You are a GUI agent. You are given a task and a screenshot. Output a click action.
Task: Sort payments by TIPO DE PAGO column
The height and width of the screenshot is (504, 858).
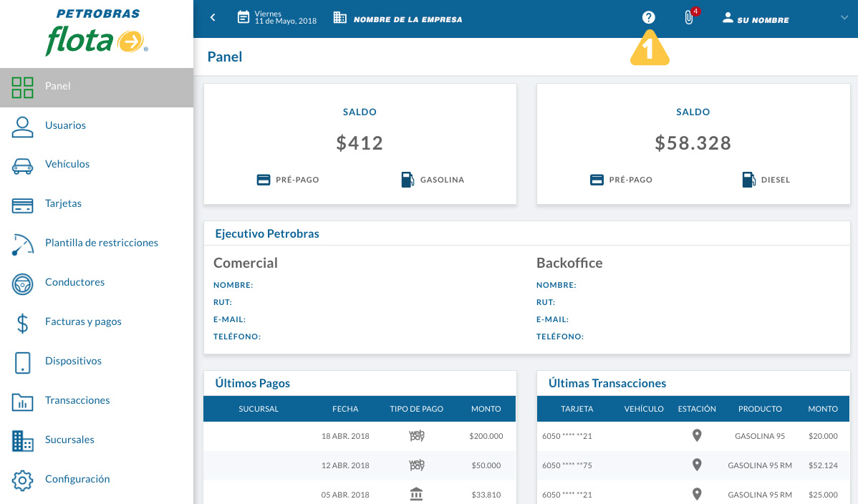(416, 409)
